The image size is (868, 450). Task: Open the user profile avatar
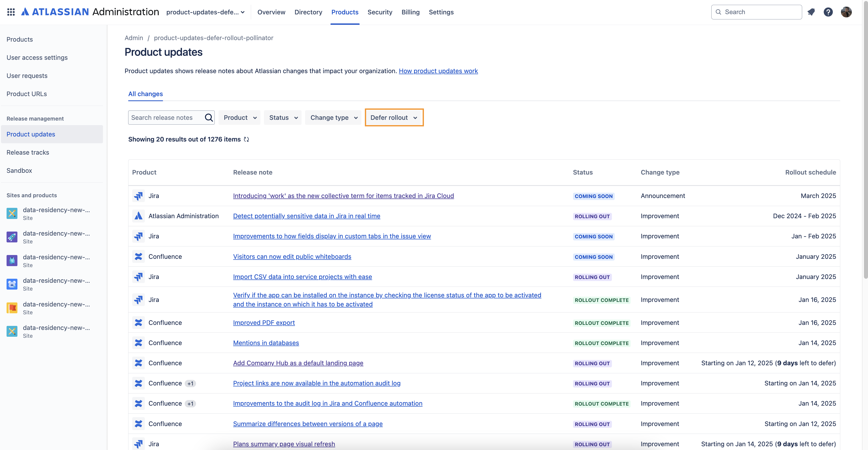[846, 12]
